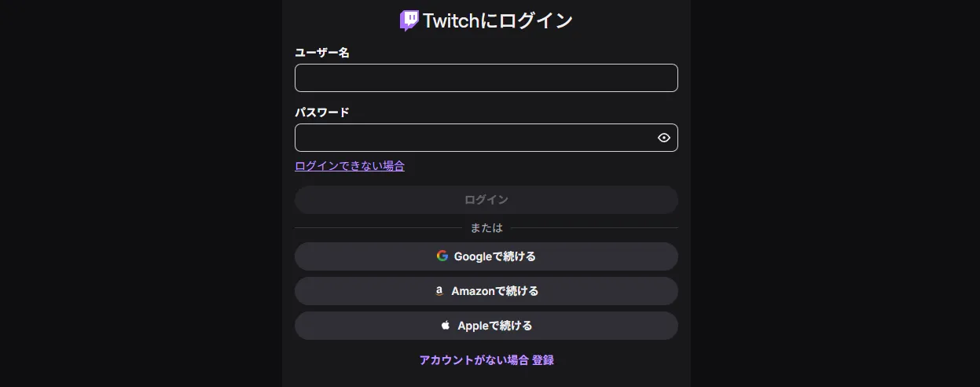
Task: Click the Google logo icon
Action: pyautogui.click(x=442, y=256)
